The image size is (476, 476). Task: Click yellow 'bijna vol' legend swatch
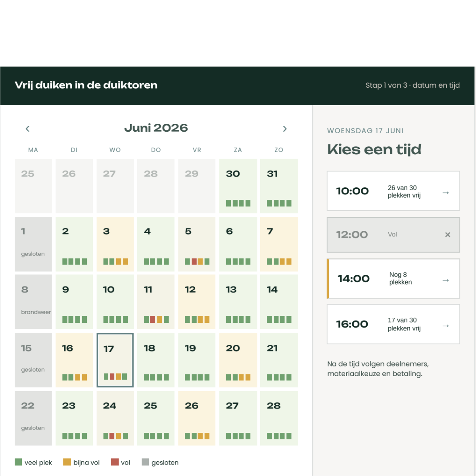67,462
